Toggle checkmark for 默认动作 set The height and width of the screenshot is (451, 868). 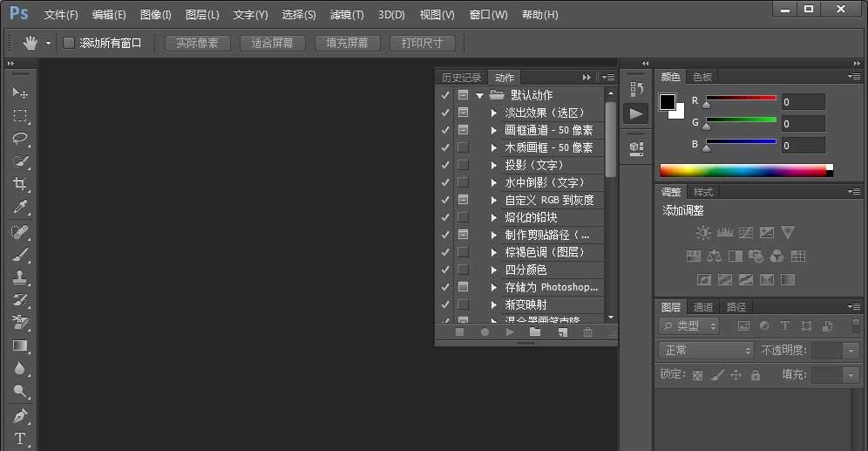(445, 95)
